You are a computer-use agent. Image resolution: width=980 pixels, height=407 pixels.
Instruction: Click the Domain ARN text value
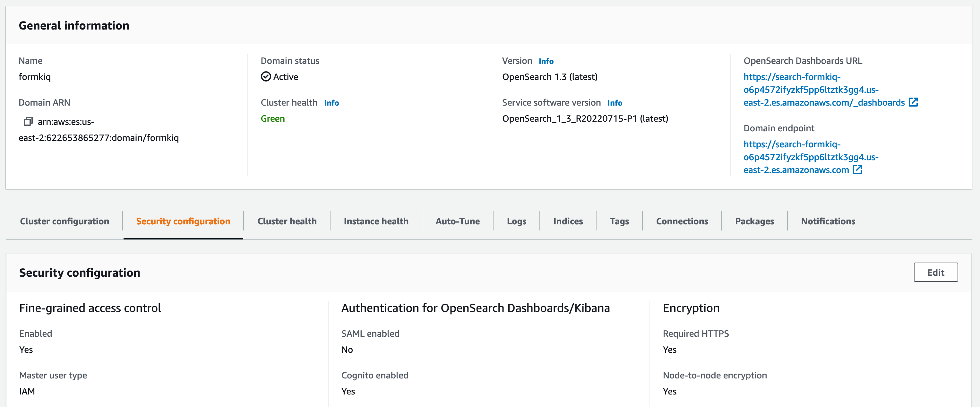tap(99, 130)
